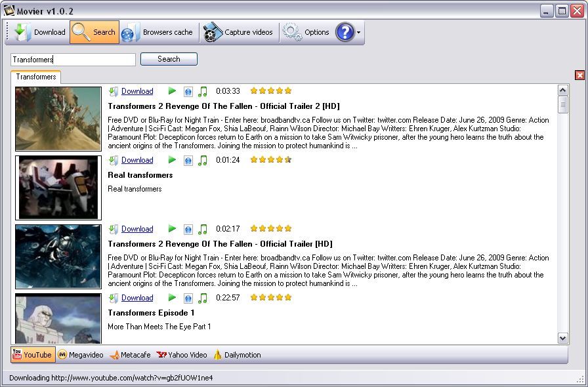Switch to the Yahoo Video source tab
This screenshot has height=387, width=588.
pyautogui.click(x=182, y=355)
